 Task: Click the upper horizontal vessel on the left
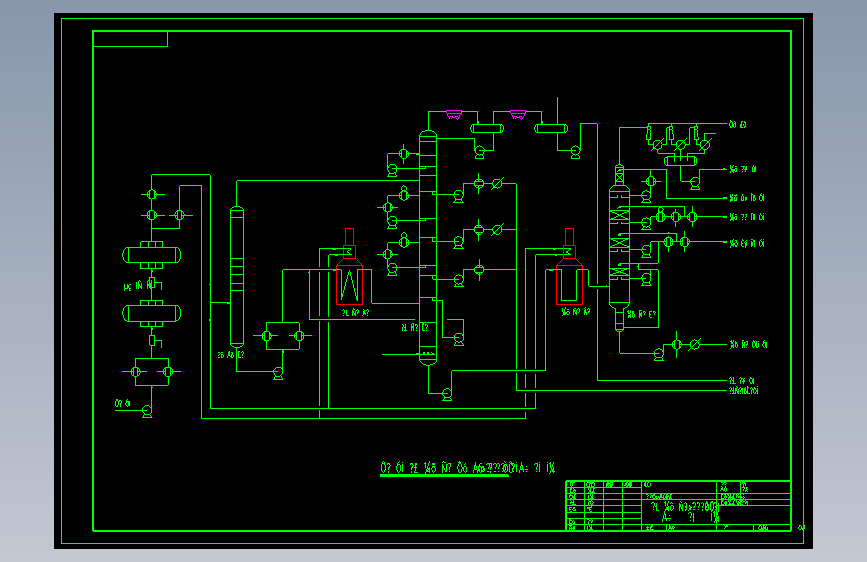(x=152, y=255)
